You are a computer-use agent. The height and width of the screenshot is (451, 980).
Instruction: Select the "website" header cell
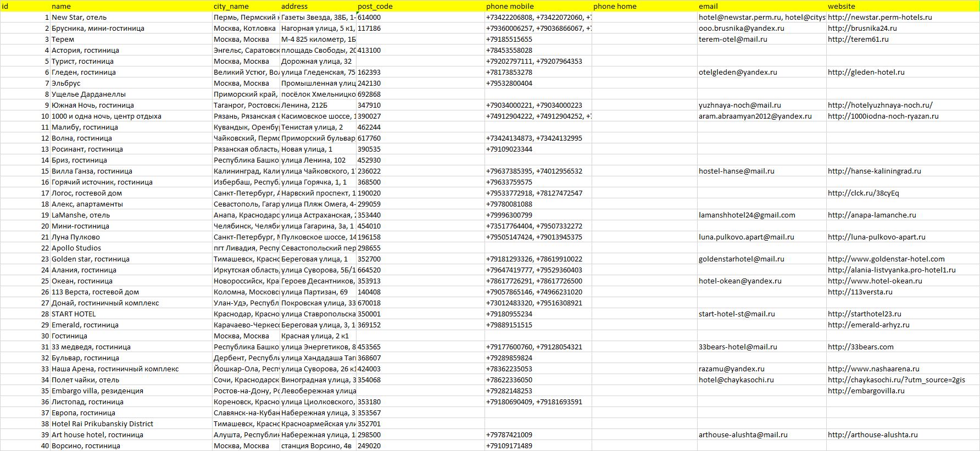pos(842,6)
